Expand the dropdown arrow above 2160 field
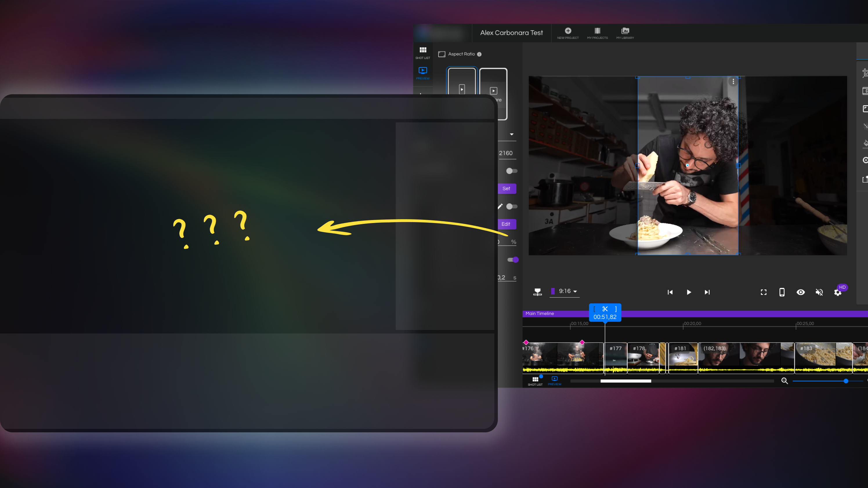Image resolution: width=868 pixels, height=488 pixels. click(x=511, y=134)
